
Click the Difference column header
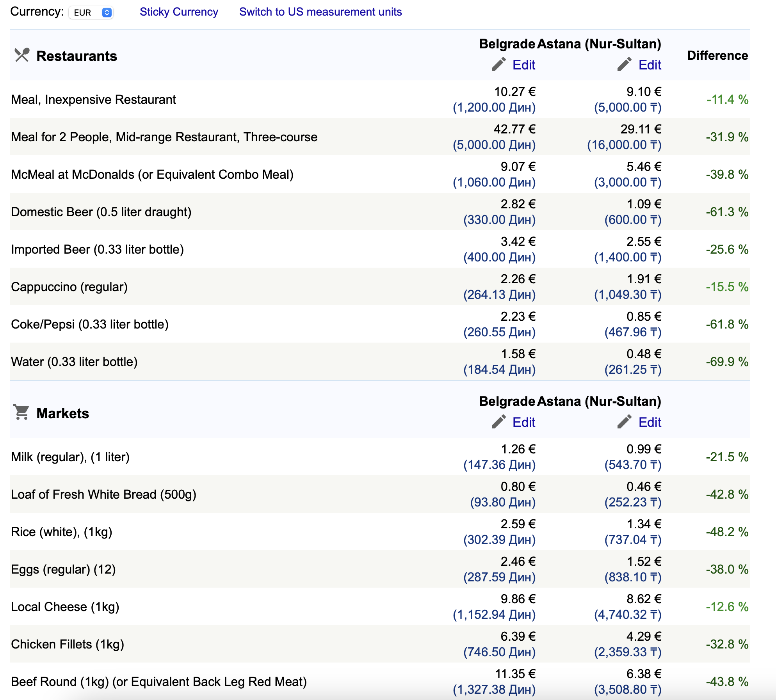point(717,55)
